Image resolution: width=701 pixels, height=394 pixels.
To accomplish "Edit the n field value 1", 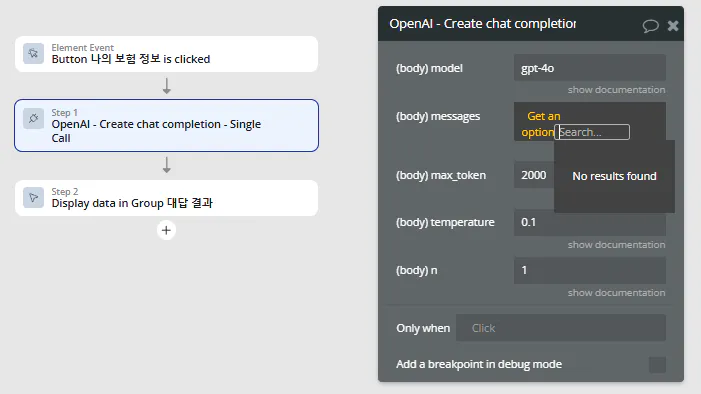I will 590,270.
